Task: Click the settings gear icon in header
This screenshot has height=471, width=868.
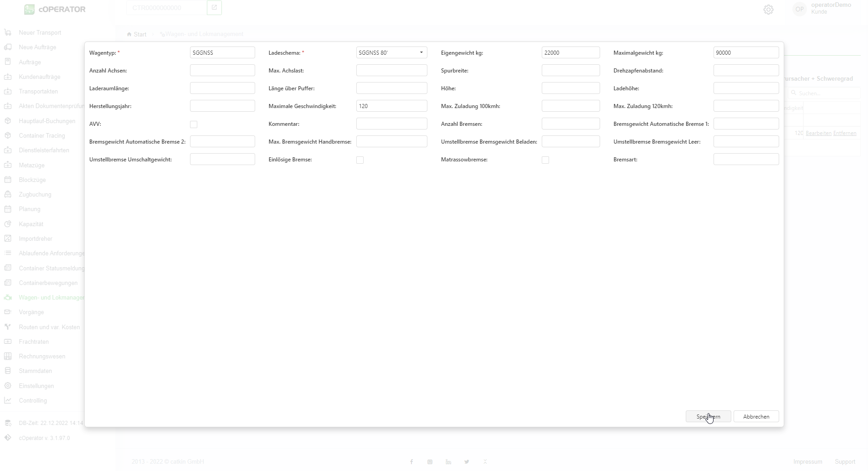Action: [x=768, y=10]
